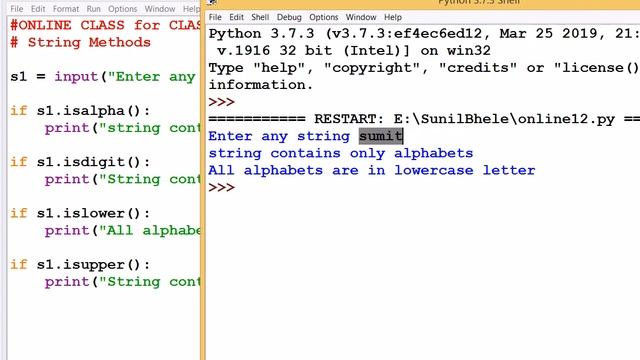Click the Python 3.7.3 version banner line
Viewport: 640px width, 360px height.
[424, 33]
